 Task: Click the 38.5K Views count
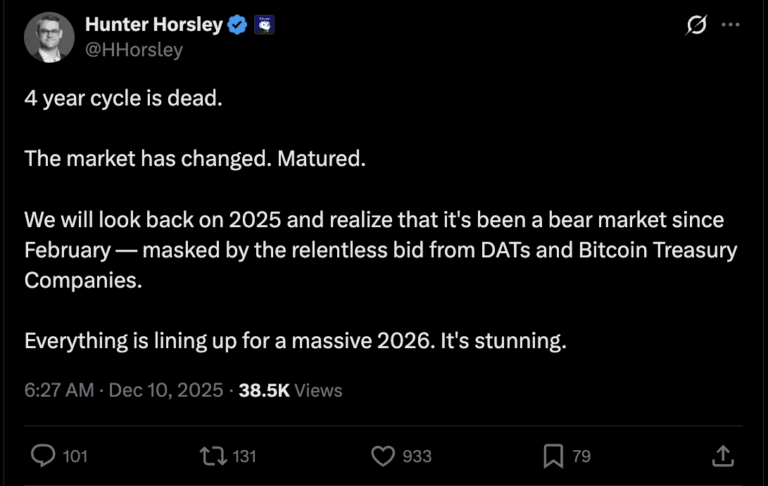tap(290, 390)
